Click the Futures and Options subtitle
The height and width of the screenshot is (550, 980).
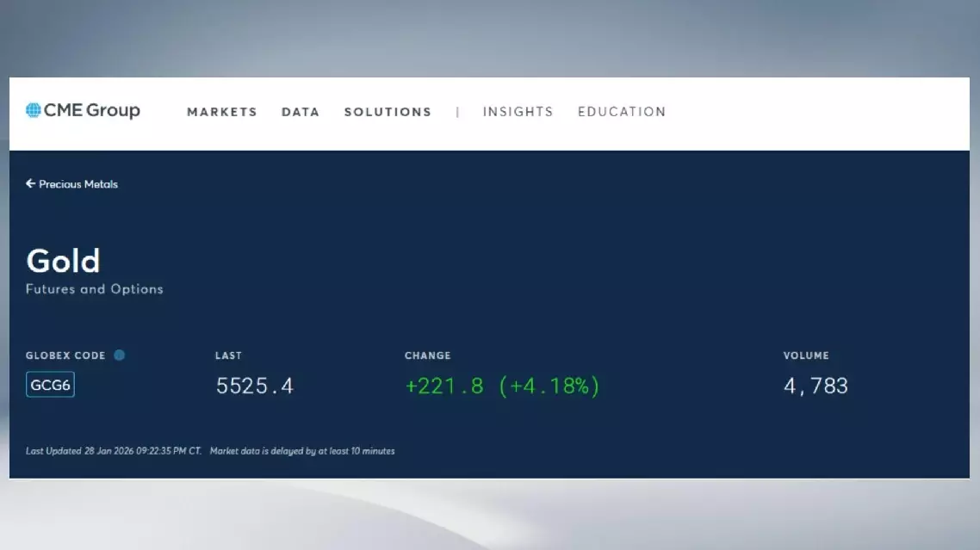[x=95, y=289]
